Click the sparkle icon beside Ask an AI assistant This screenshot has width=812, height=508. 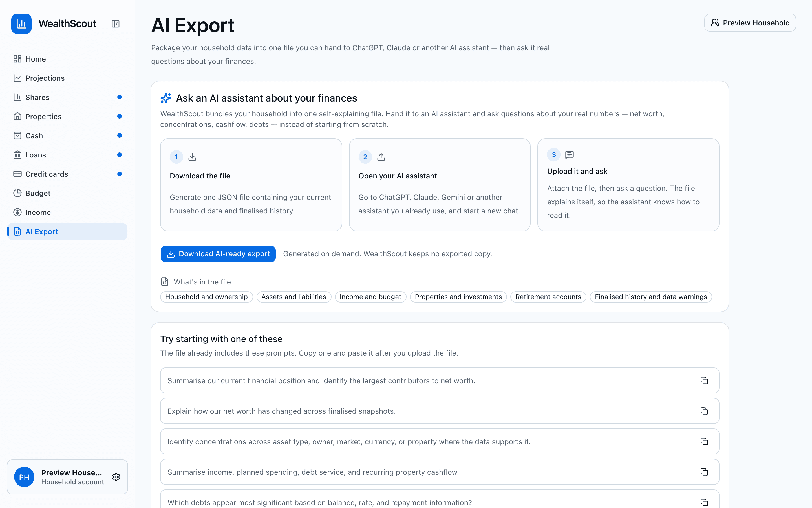click(166, 98)
